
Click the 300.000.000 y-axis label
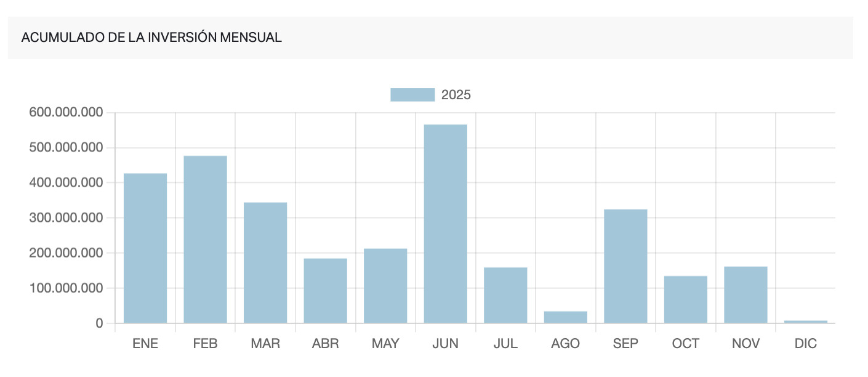(x=66, y=218)
